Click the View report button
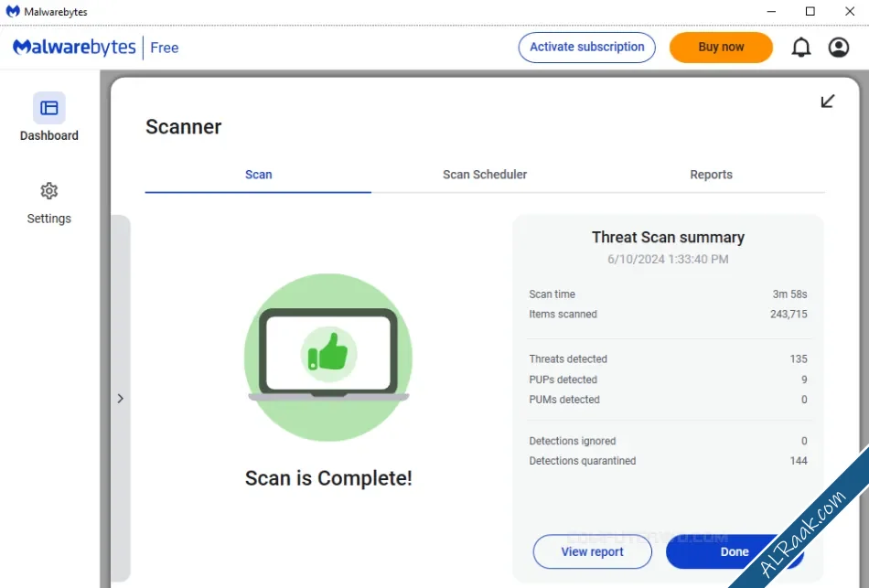The height and width of the screenshot is (588, 869). tap(592, 552)
